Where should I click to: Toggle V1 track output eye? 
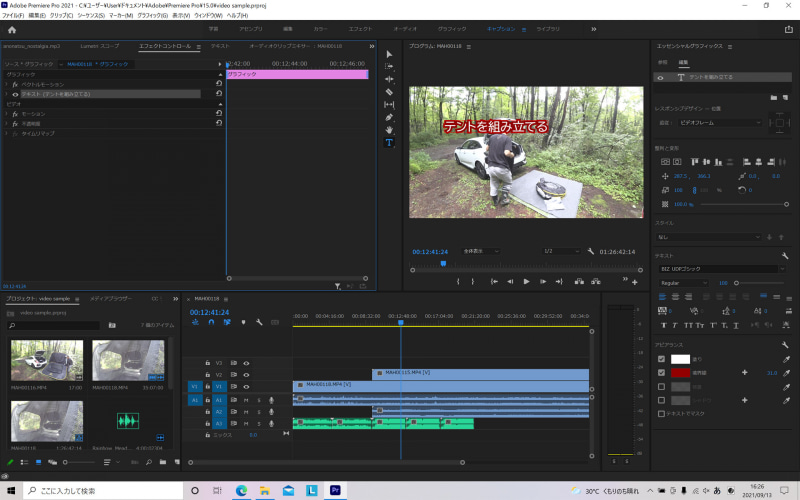(246, 387)
